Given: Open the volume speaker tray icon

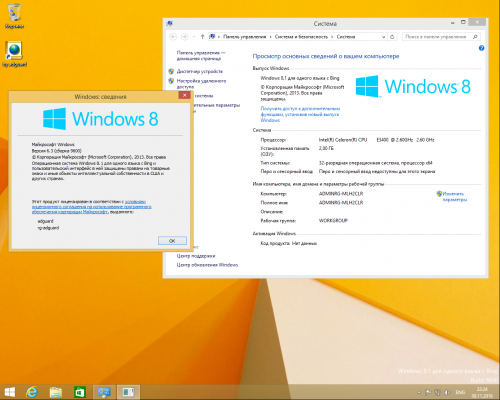Looking at the screenshot, I should coord(447,393).
